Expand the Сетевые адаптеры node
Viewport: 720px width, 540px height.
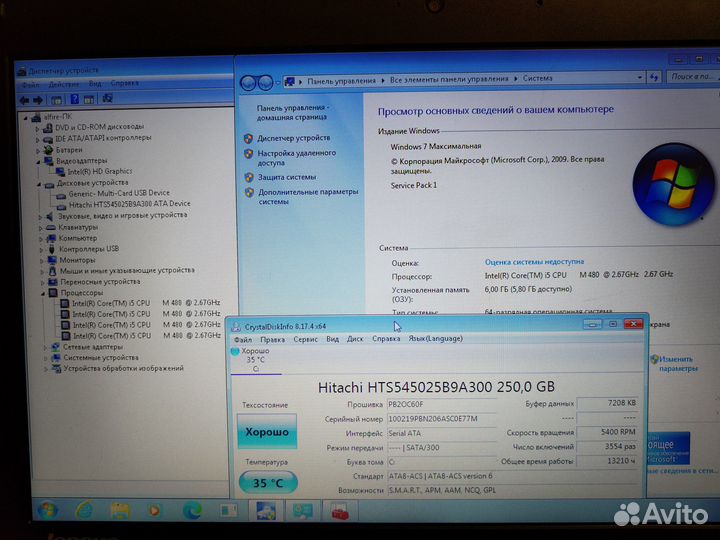tap(43, 347)
